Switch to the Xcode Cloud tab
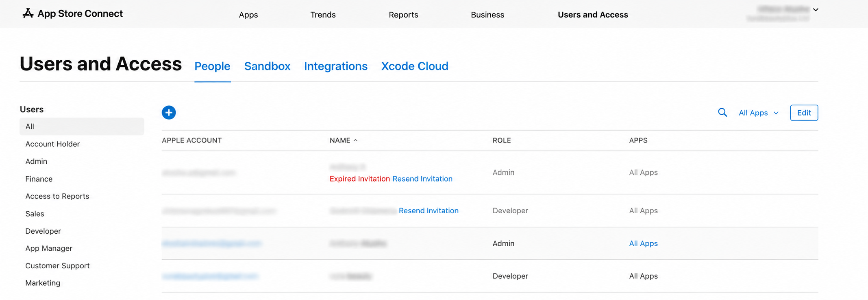 (415, 66)
